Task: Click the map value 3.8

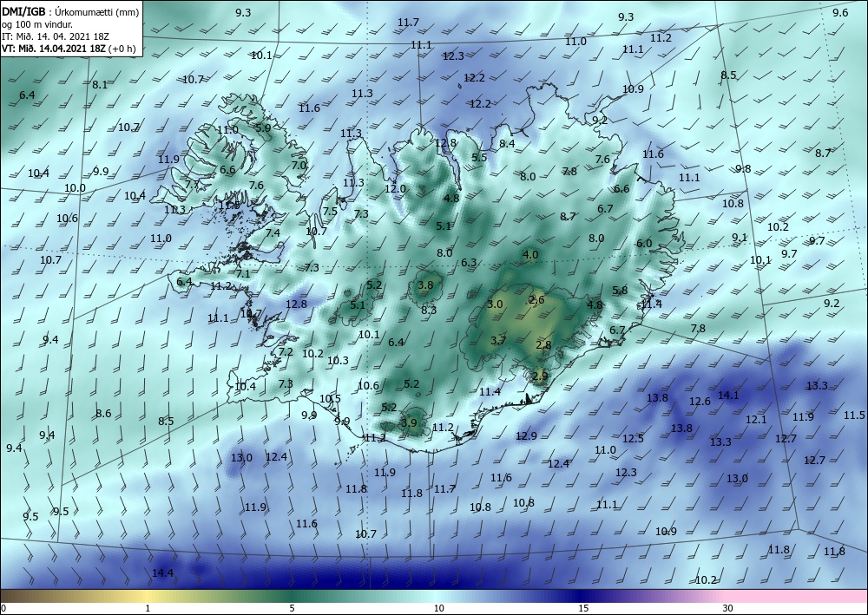Action: coord(425,285)
